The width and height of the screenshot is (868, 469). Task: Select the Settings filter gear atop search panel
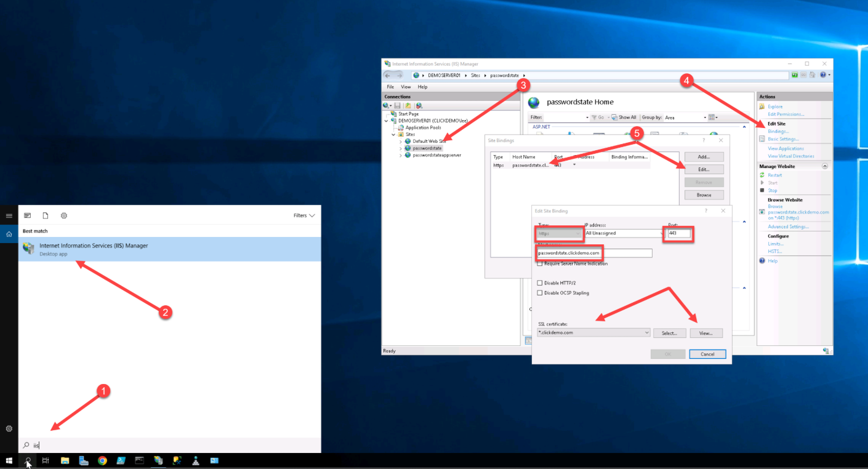(64, 215)
